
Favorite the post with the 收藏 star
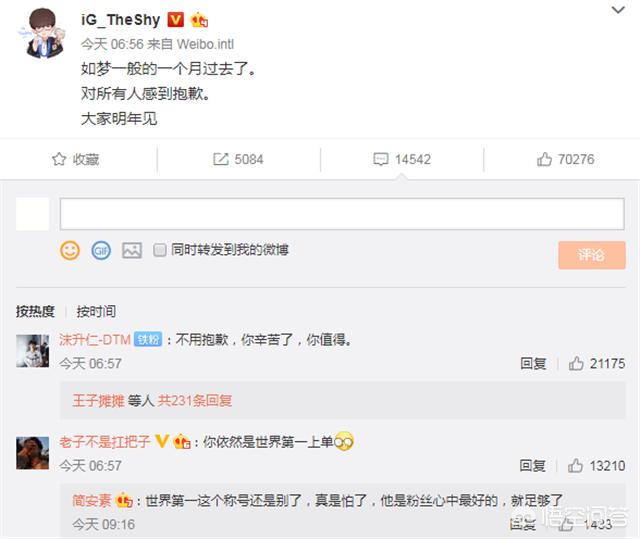click(x=76, y=159)
